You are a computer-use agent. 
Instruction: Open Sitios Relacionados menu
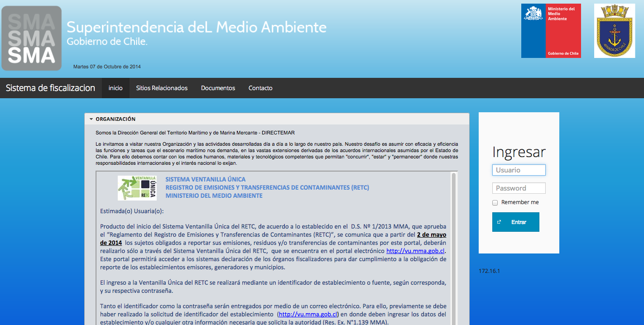(162, 88)
